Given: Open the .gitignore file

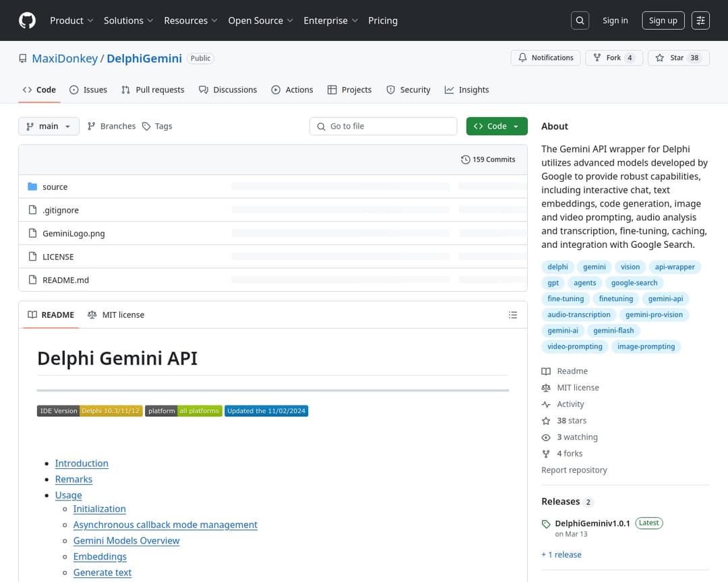Looking at the screenshot, I should (x=61, y=210).
